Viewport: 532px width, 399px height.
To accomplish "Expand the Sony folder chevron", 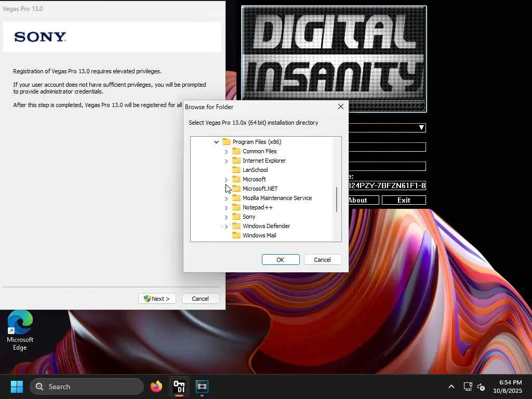I will click(227, 217).
